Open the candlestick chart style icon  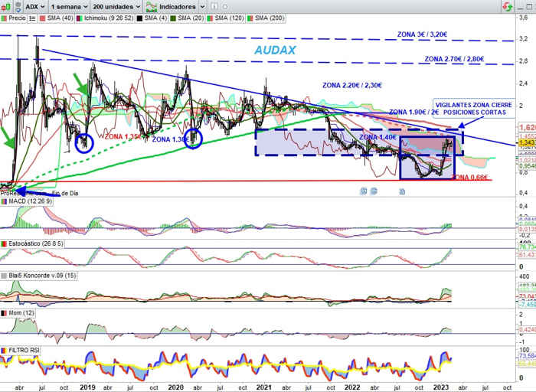6,6
